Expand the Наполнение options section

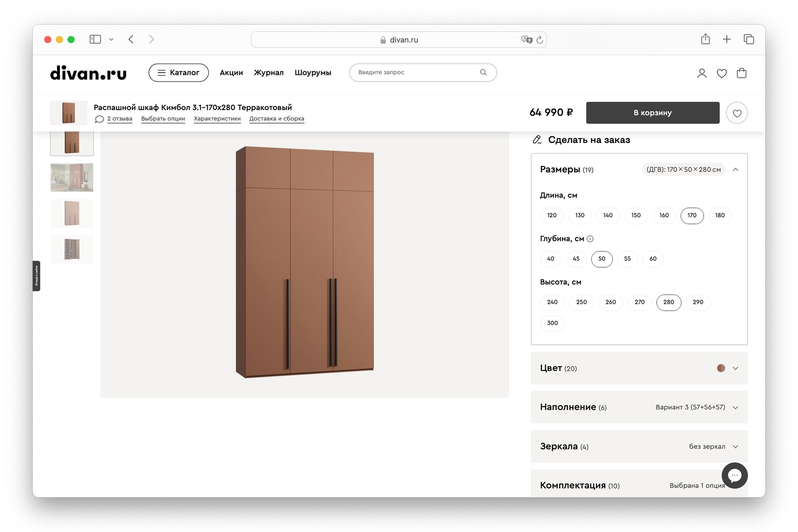735,407
